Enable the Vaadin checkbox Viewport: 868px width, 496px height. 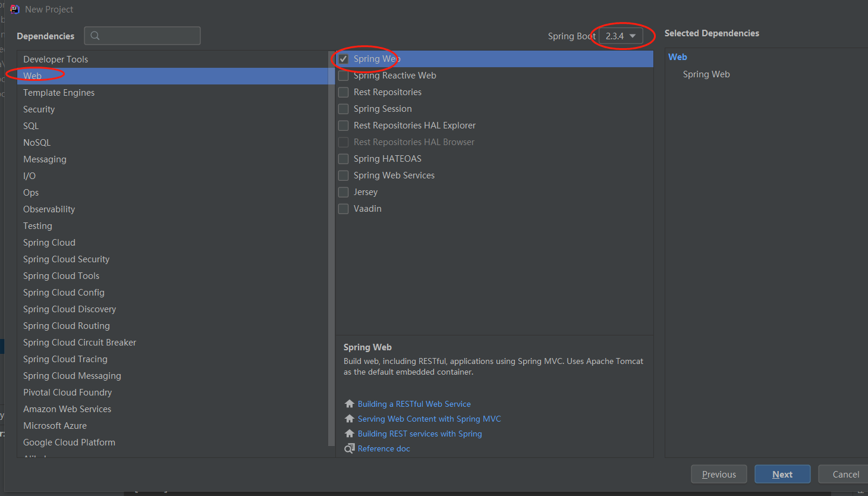coord(344,209)
